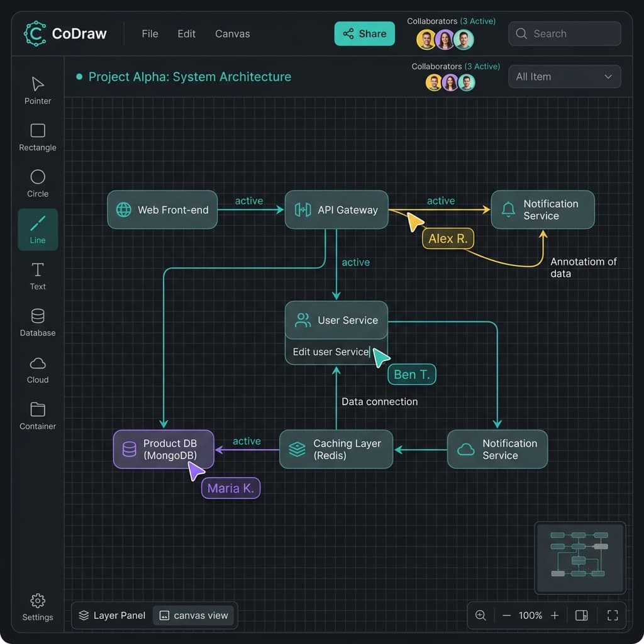Click active label between Front-end and Gateway
The height and width of the screenshot is (644, 644).
click(x=249, y=201)
